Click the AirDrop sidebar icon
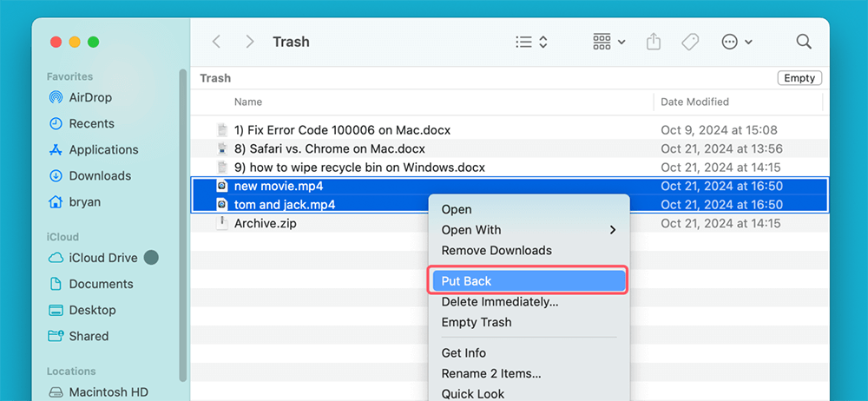The height and width of the screenshot is (401, 868). (56, 97)
